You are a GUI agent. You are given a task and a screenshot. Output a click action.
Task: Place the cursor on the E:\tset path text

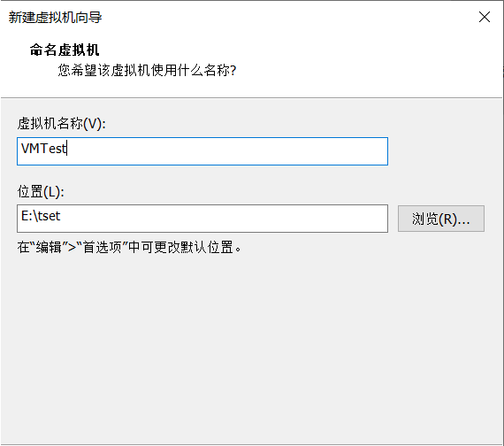[x=41, y=216]
